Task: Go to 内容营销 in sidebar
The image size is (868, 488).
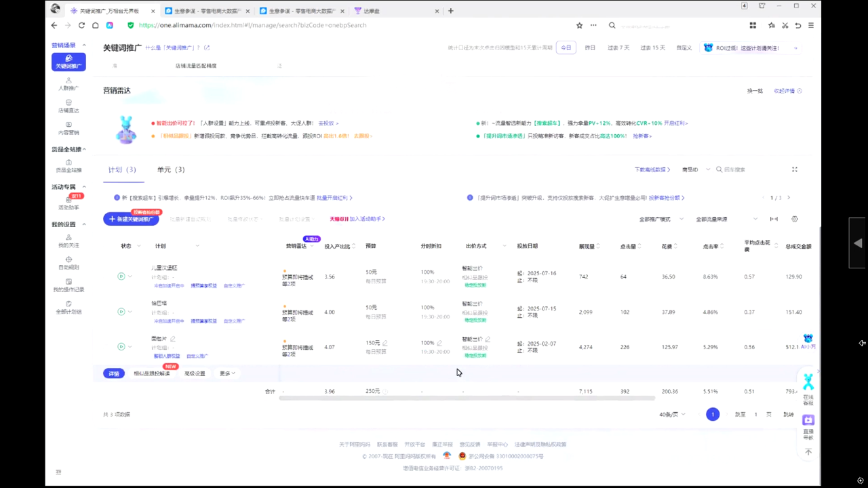Action: click(x=68, y=129)
